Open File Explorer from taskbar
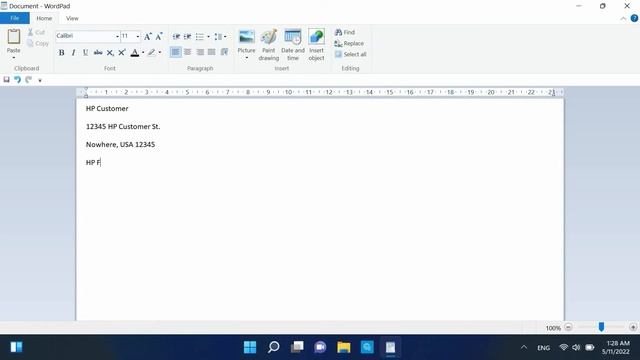 344,347
